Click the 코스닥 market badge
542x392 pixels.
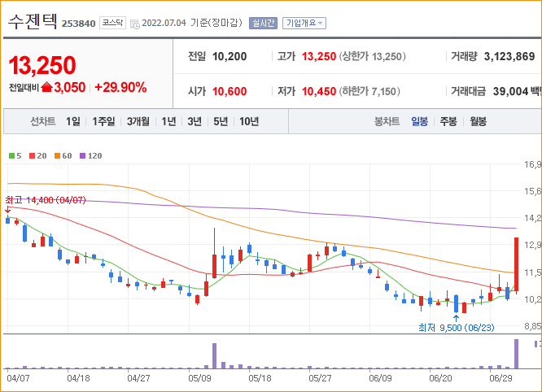click(x=112, y=23)
